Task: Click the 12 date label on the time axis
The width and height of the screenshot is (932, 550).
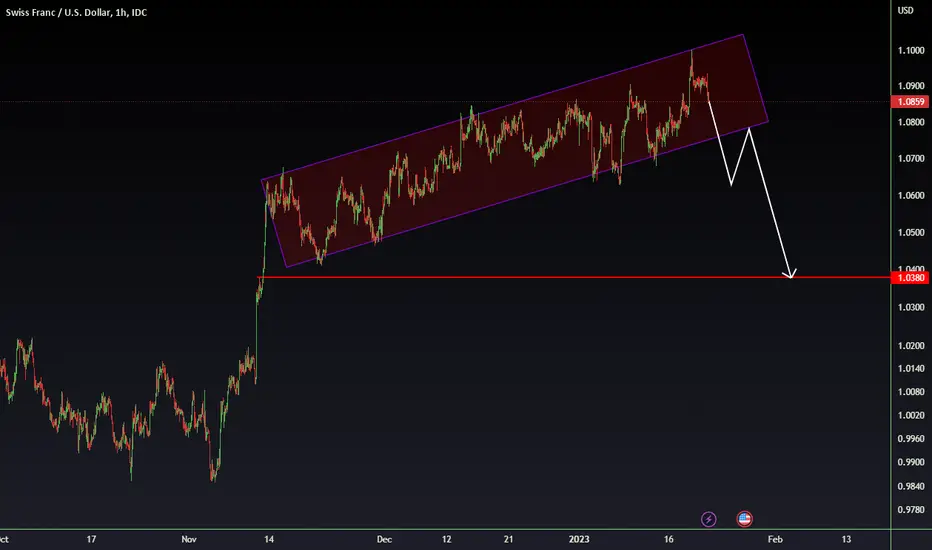Action: point(446,539)
